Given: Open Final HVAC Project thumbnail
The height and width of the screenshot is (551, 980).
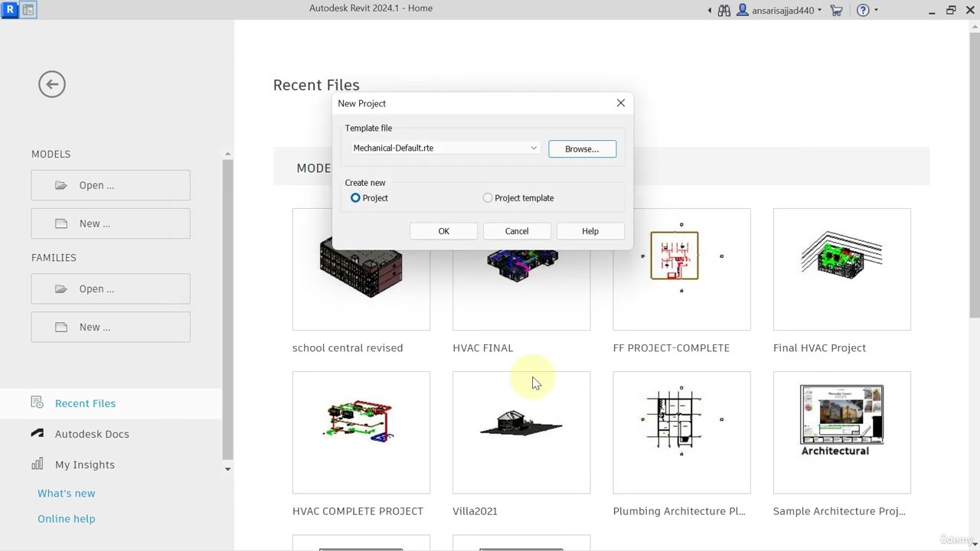Looking at the screenshot, I should tap(842, 269).
